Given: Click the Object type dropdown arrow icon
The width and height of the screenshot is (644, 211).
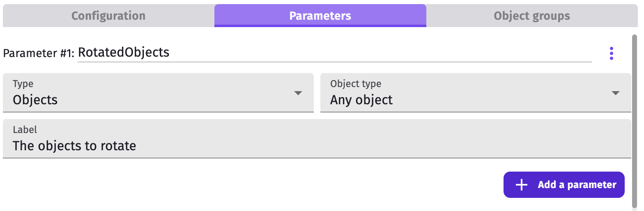Looking at the screenshot, I should (615, 93).
